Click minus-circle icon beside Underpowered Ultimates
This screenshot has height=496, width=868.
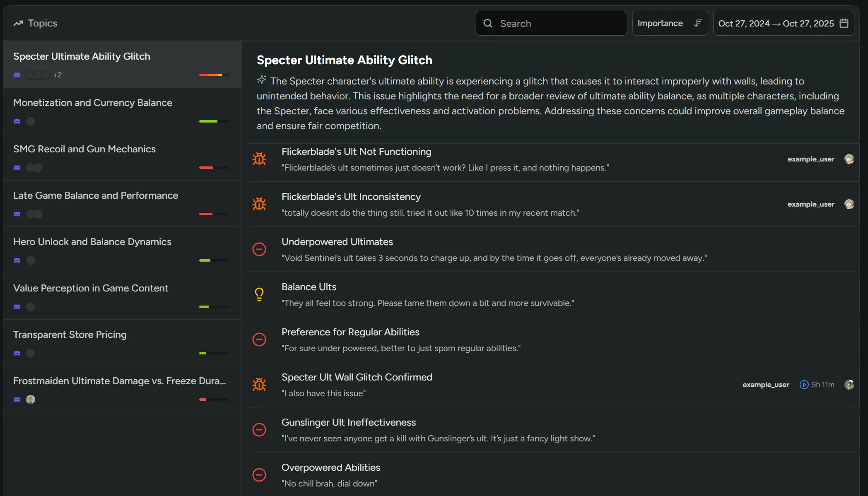[x=259, y=249]
